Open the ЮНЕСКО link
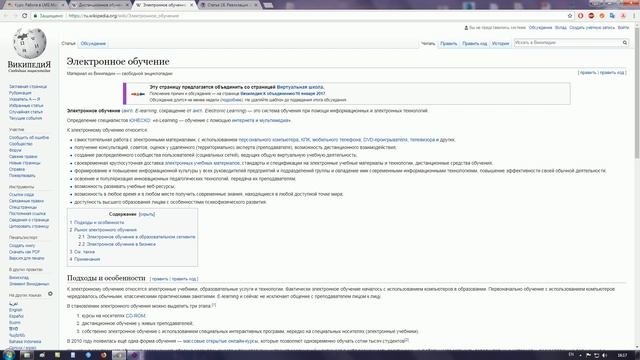 click(140, 120)
